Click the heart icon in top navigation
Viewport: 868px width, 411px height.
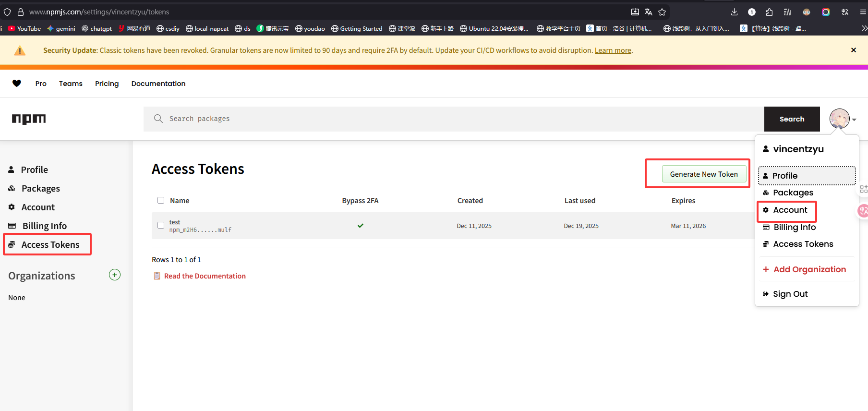point(17,84)
